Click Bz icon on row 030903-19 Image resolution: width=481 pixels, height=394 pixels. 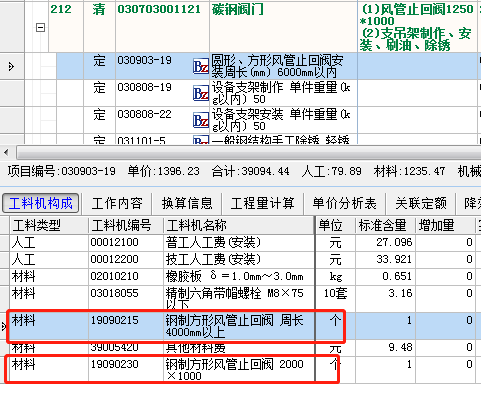click(x=201, y=67)
